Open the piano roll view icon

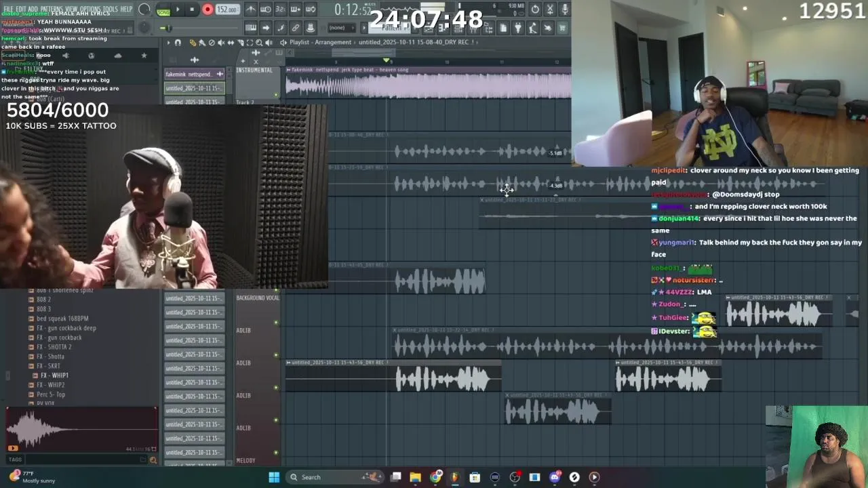(251, 28)
